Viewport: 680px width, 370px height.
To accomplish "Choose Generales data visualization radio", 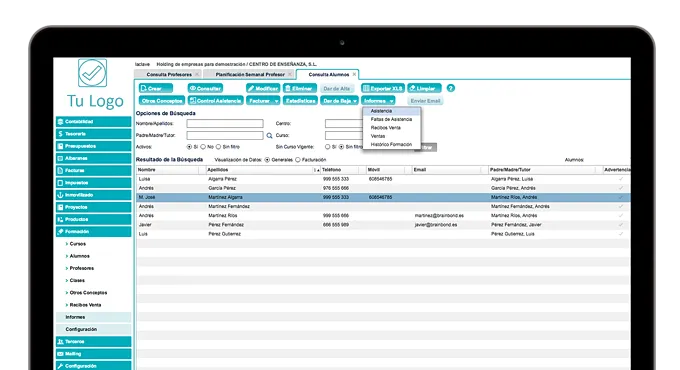I will [267, 160].
